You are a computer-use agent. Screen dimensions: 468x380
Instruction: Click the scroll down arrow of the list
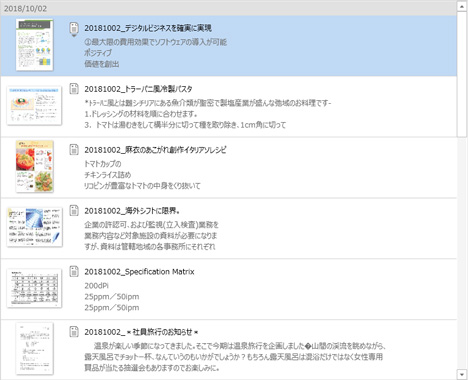tap(462, 374)
